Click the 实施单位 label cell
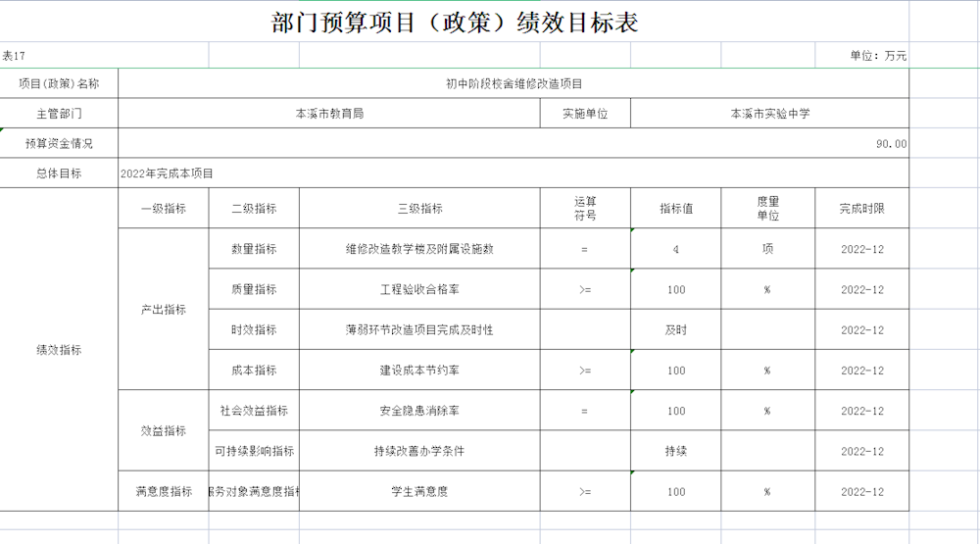 [585, 114]
